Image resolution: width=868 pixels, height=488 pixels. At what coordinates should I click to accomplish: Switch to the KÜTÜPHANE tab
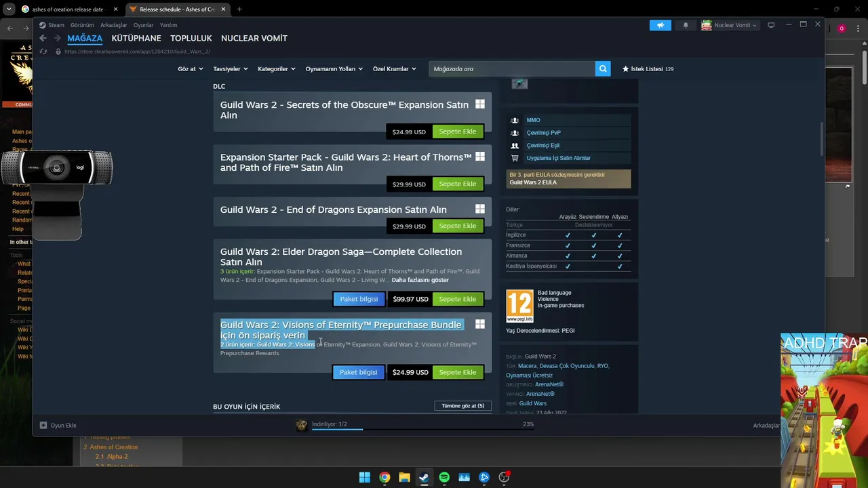[x=136, y=38]
